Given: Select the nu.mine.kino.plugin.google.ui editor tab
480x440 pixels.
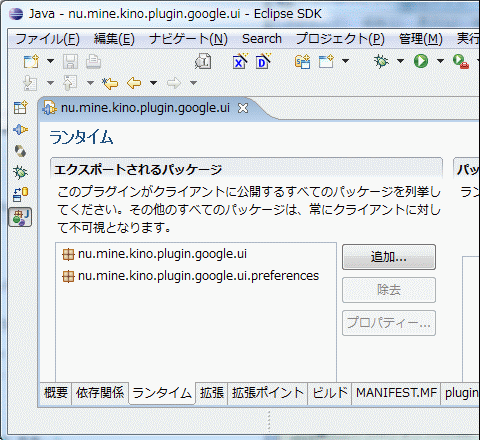Looking at the screenshot, I should pyautogui.click(x=145, y=108).
